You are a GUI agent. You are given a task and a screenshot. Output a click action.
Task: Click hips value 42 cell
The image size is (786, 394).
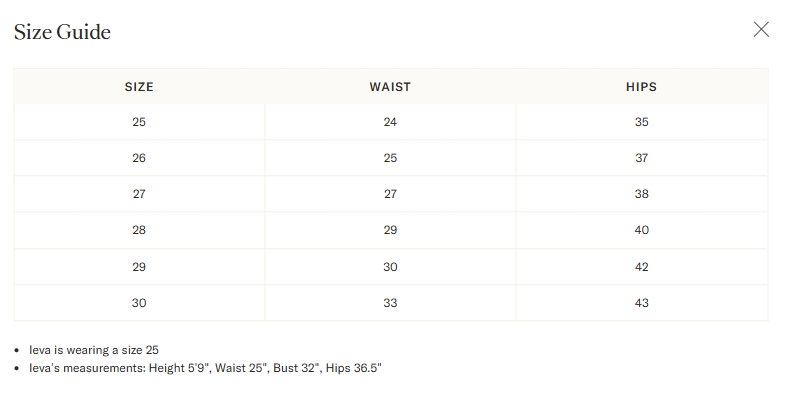pyautogui.click(x=642, y=267)
